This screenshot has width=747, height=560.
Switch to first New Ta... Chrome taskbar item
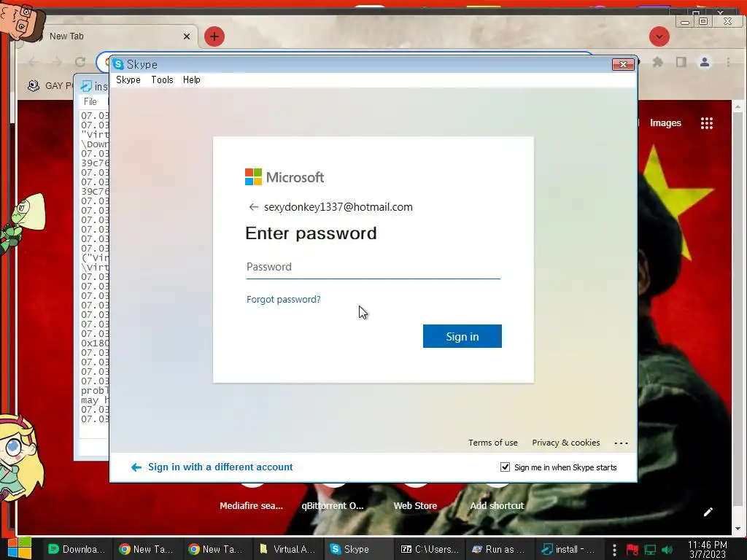point(146,549)
